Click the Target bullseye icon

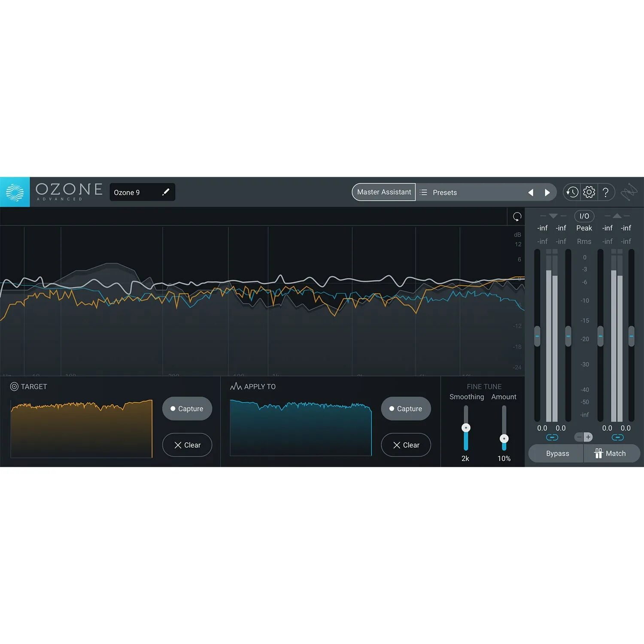[14, 386]
